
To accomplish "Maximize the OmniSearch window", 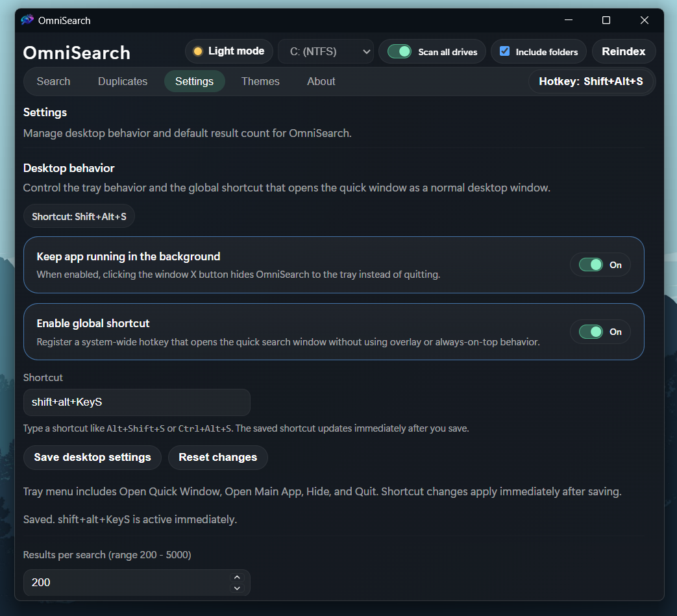I will coord(606,20).
